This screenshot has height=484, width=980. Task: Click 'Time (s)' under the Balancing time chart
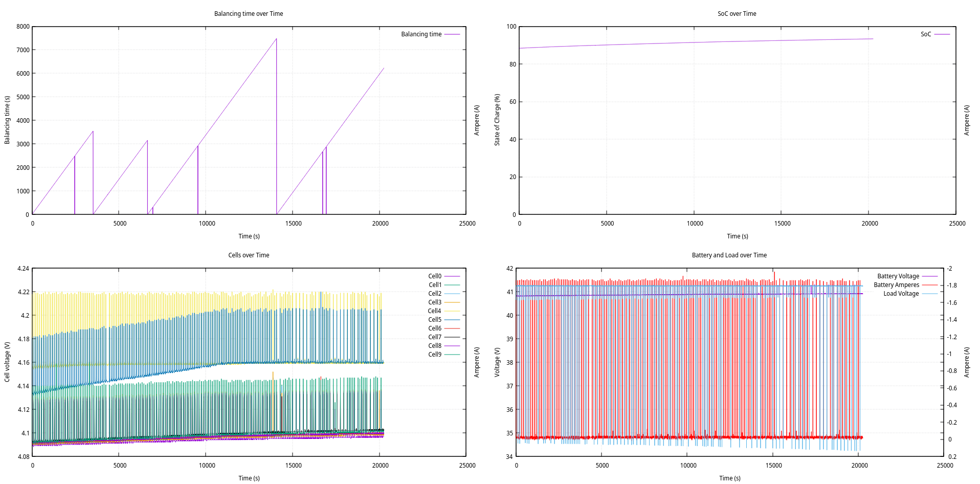coord(249,236)
